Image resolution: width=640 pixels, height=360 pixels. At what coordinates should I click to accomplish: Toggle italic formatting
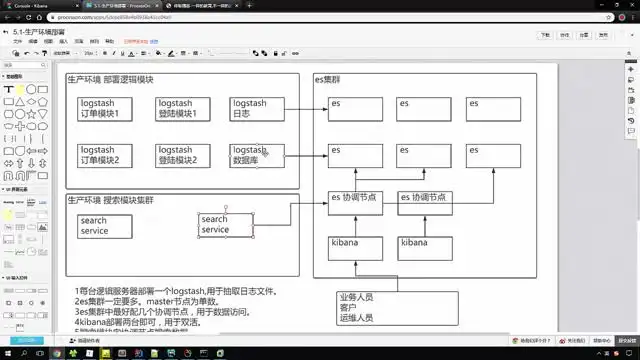[114, 53]
